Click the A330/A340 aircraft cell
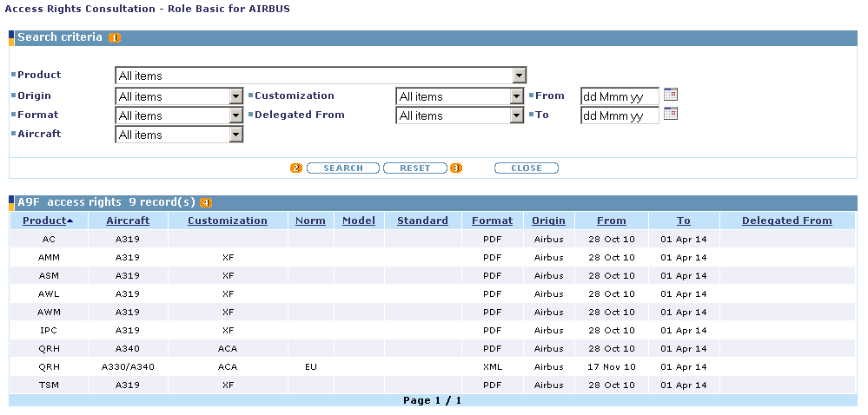Viewport: 868px width, 415px height. [x=128, y=367]
